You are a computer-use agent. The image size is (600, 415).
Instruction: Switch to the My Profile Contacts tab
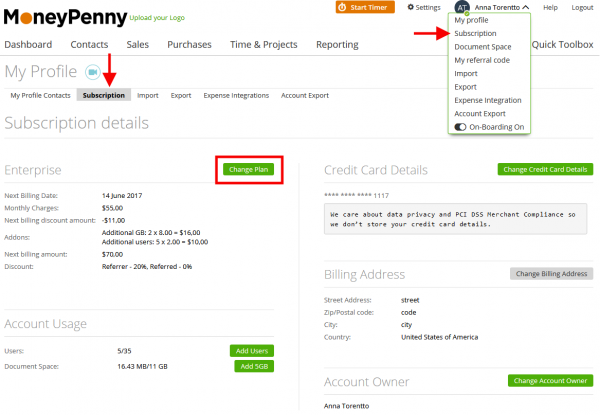(x=41, y=95)
